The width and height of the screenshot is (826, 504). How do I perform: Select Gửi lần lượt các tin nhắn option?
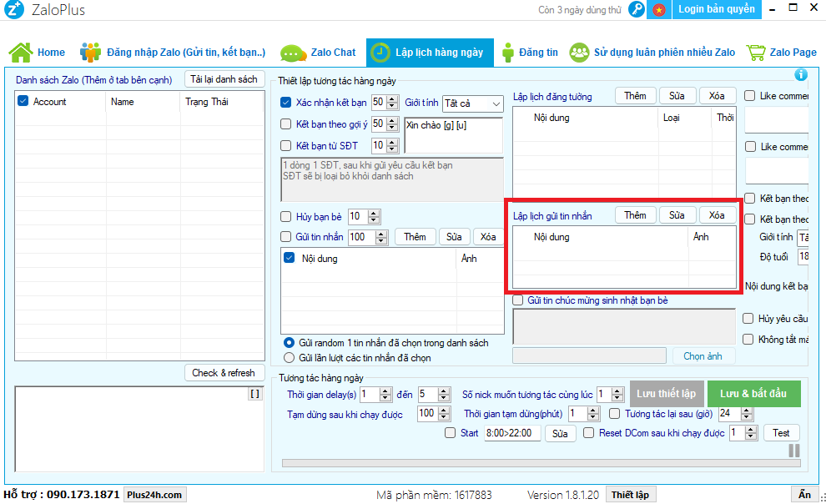pyautogui.click(x=289, y=358)
